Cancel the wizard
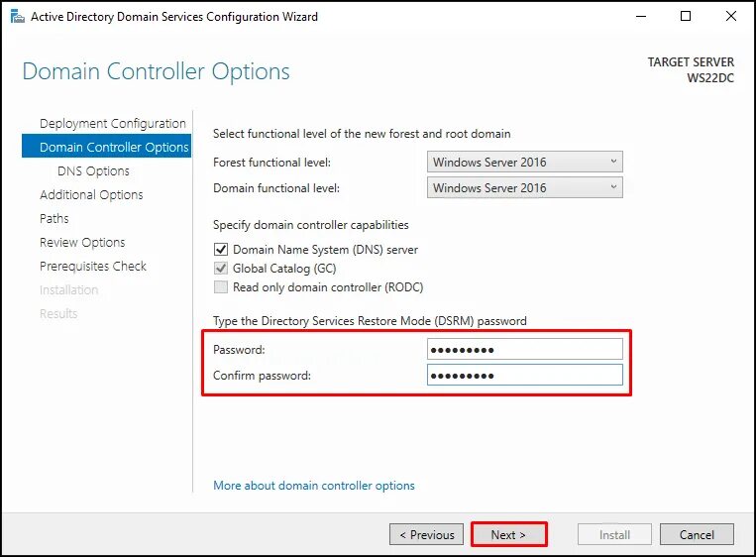 point(697,534)
